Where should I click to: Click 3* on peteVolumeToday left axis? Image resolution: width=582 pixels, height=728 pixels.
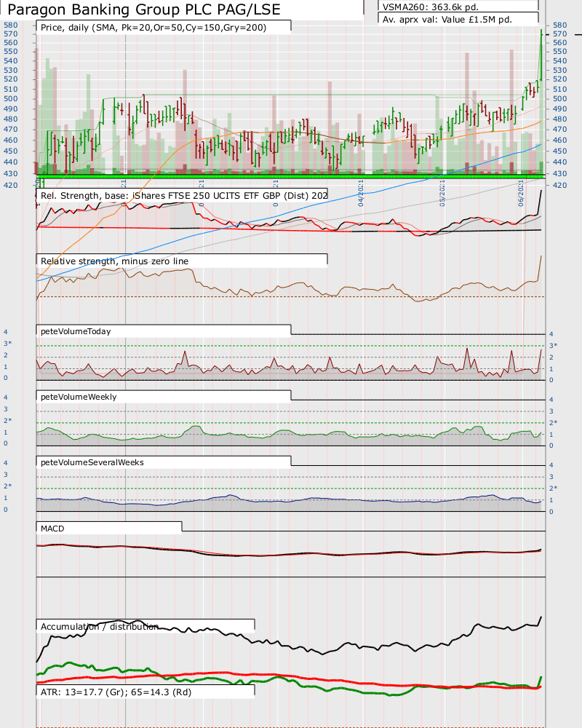7,344
